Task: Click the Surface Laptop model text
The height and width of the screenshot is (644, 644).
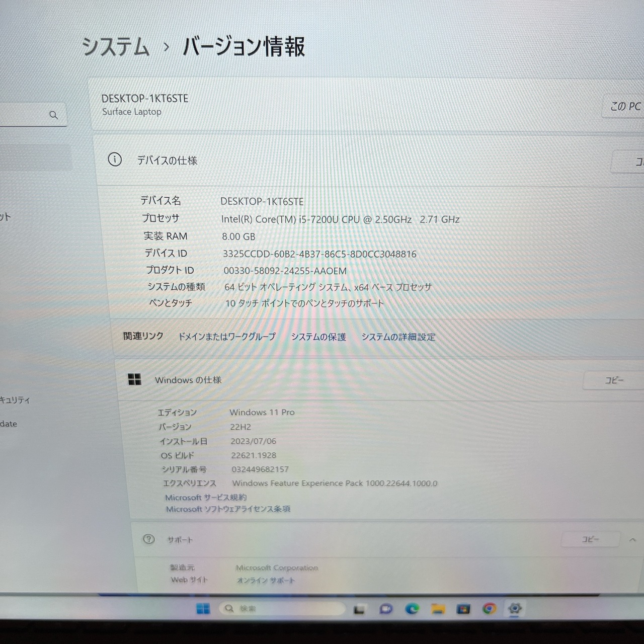Action: pos(132,112)
